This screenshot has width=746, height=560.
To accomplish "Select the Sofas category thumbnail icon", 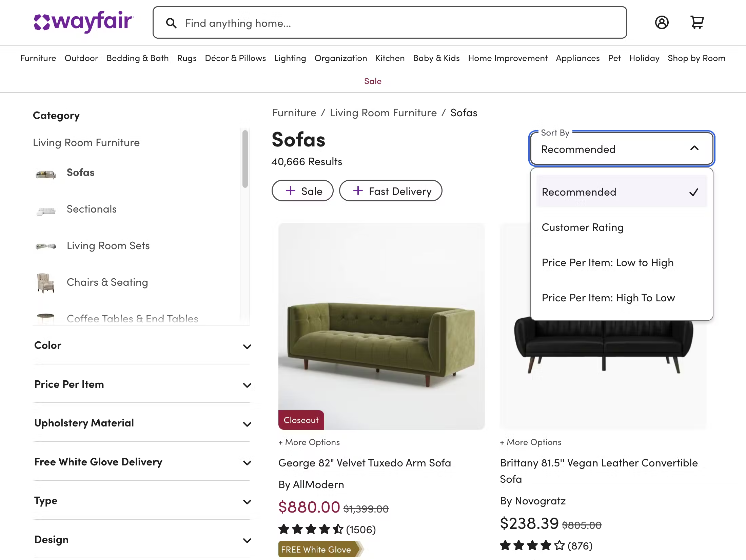I will pos(46,174).
